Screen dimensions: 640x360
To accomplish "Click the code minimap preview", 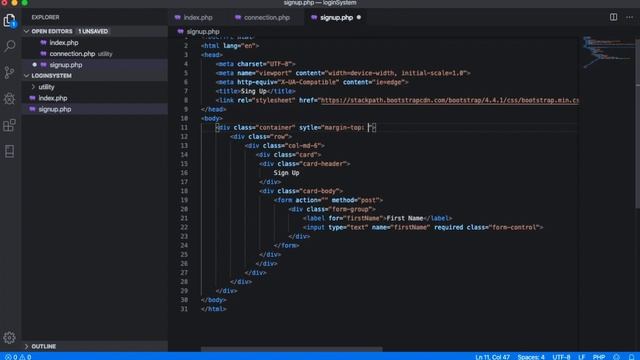I will [607, 52].
